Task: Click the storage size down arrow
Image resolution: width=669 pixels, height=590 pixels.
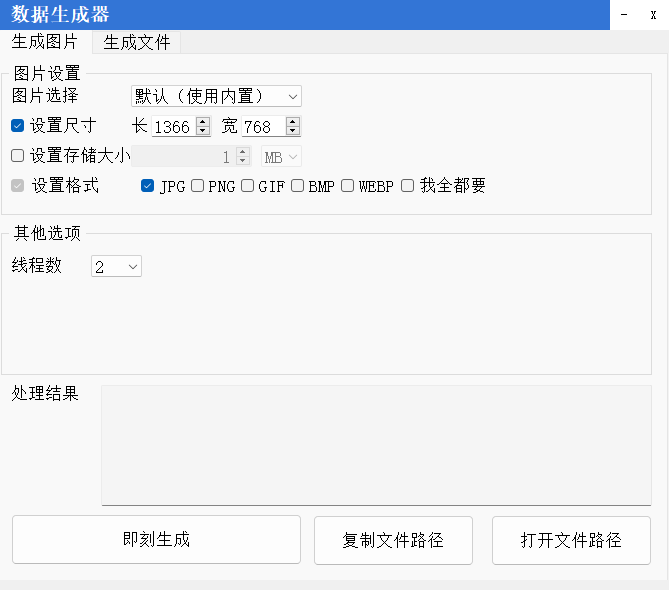Action: pyautogui.click(x=243, y=161)
